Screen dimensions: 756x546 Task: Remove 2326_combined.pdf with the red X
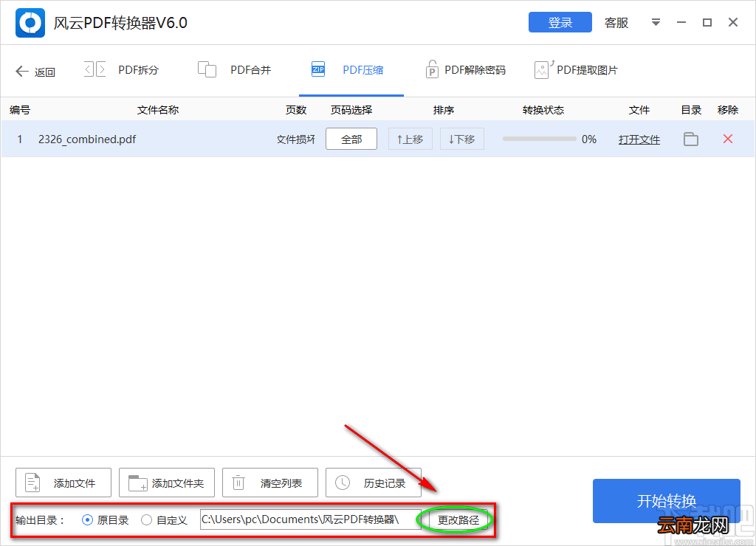click(728, 139)
